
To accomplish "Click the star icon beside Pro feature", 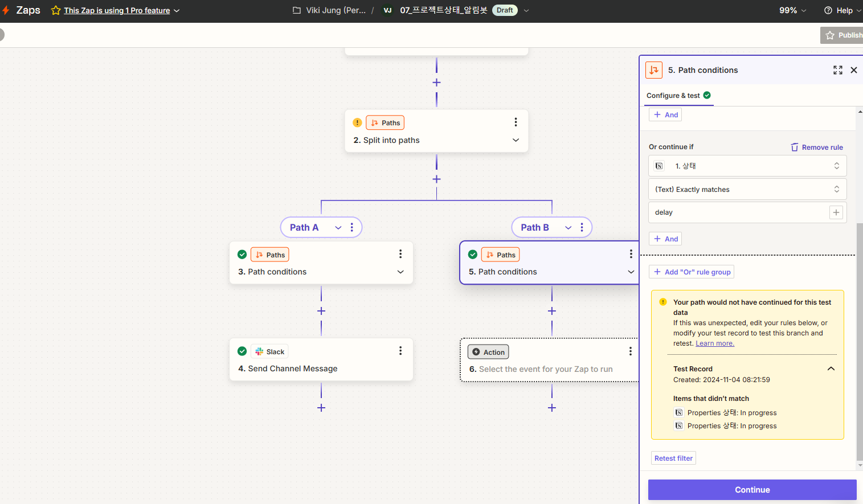I will point(56,10).
